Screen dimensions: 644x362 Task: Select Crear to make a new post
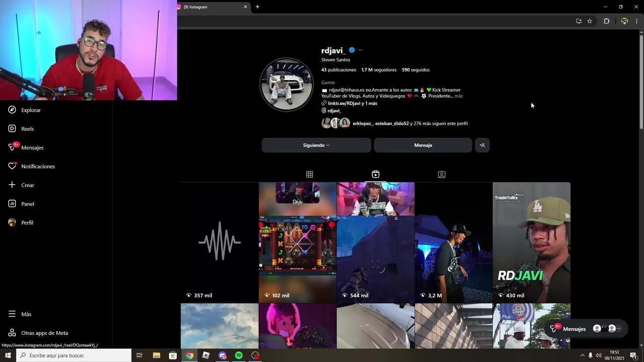coord(22,185)
